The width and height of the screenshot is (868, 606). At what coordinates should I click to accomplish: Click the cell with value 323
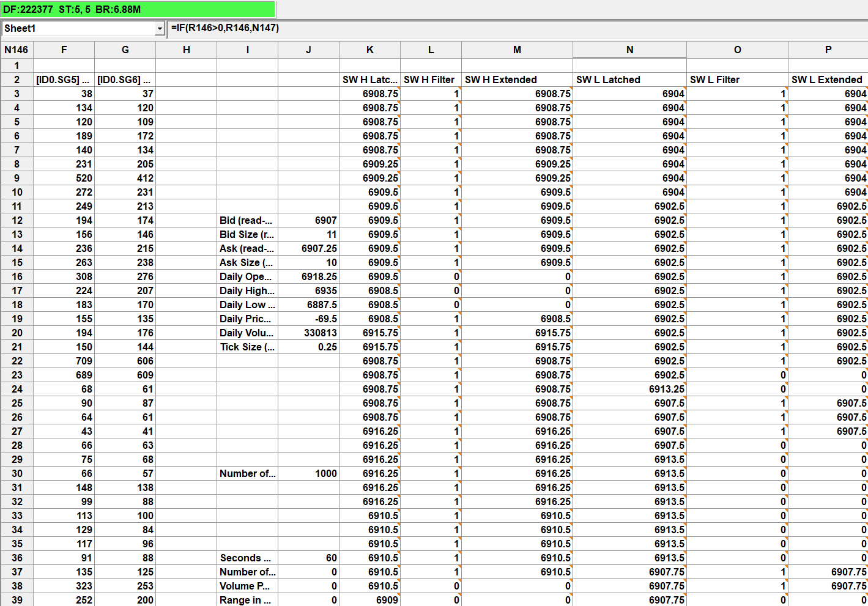pos(64,586)
